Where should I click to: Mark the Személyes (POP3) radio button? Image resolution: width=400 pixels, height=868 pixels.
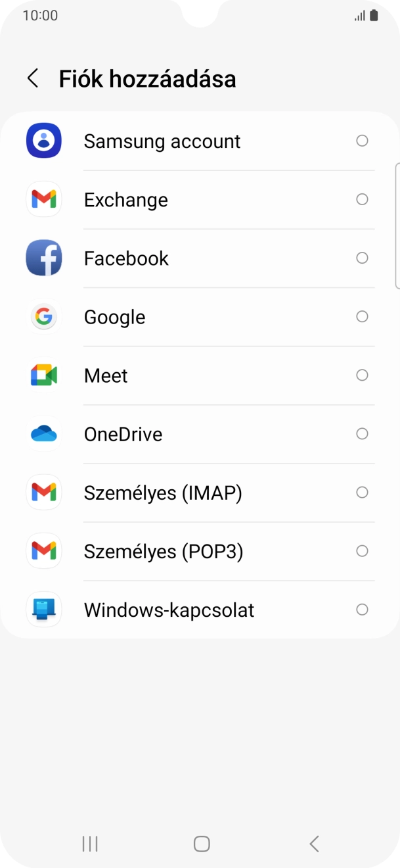pos(362,551)
